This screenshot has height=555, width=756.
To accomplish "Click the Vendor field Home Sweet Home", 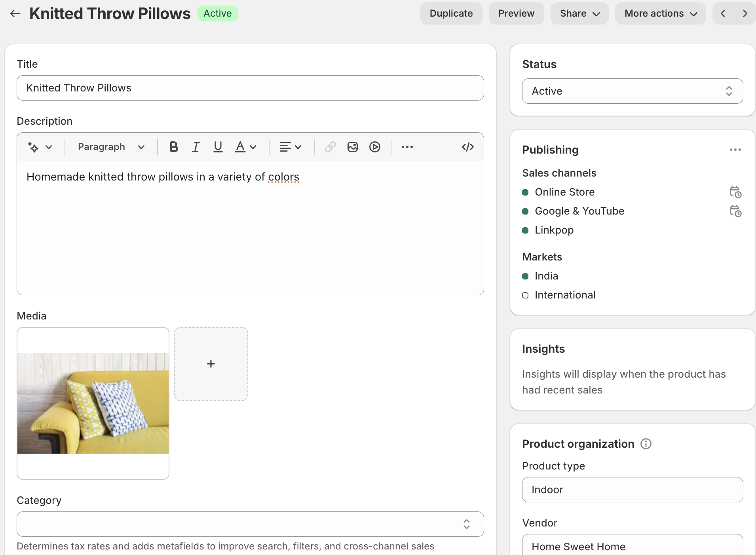I will tap(632, 545).
